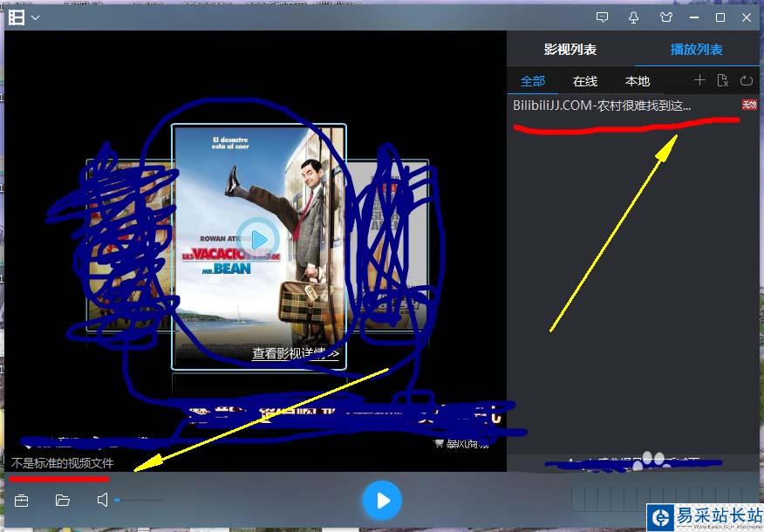Open the feedback message icon
Screen dimensions: 764x532
[603, 17]
